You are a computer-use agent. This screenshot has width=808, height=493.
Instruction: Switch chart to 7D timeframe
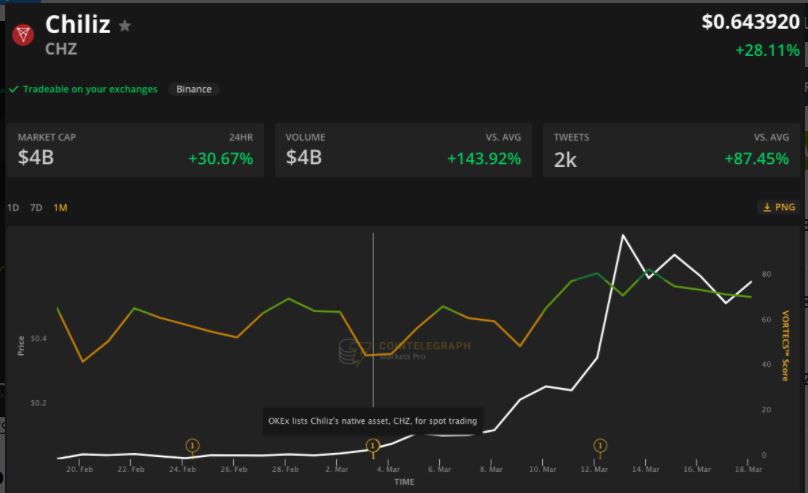(36, 208)
